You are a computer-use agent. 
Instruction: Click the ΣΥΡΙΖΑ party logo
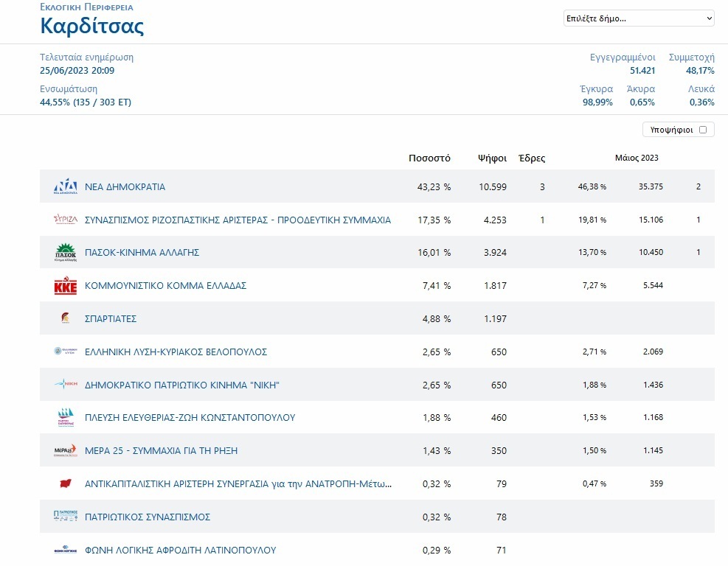click(x=66, y=220)
